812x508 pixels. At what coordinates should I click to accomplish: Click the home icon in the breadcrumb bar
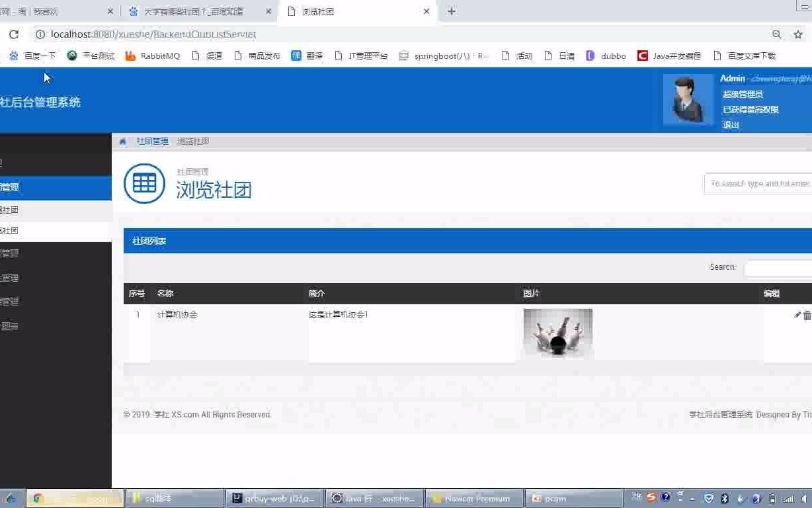(x=122, y=141)
